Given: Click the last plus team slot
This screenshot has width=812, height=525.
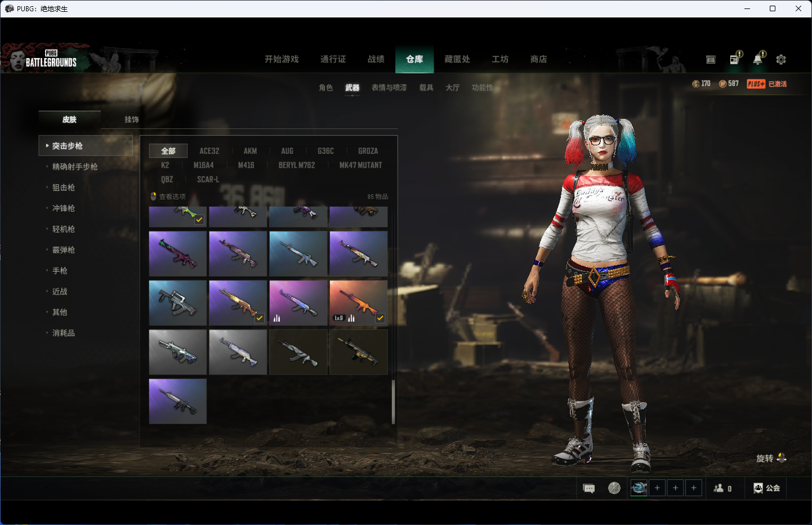Looking at the screenshot, I should [x=694, y=488].
